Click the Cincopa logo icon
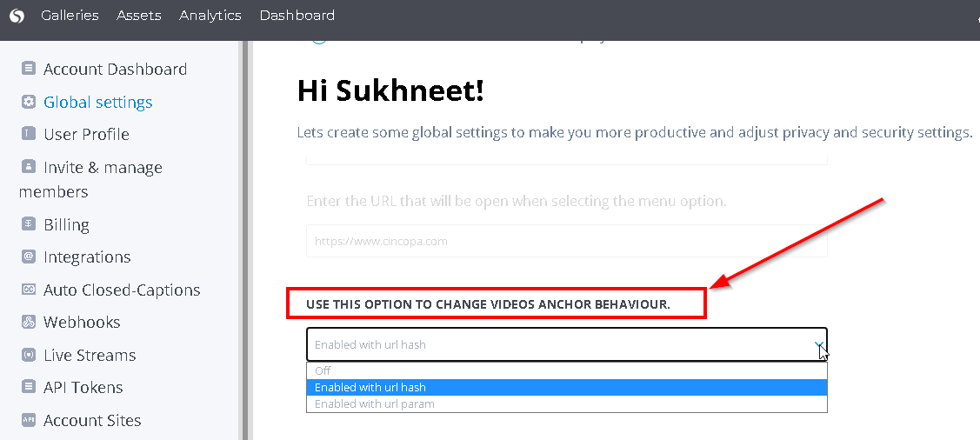The height and width of the screenshot is (440, 980). (x=17, y=16)
